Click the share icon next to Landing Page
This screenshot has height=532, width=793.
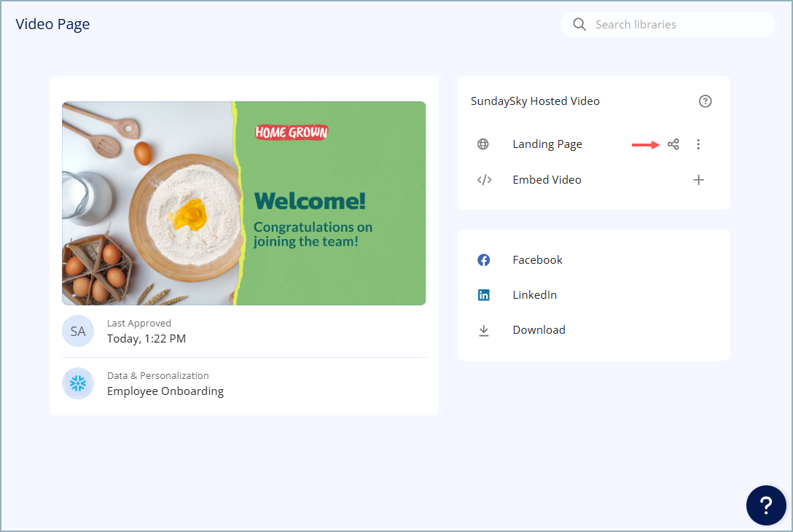(x=673, y=144)
